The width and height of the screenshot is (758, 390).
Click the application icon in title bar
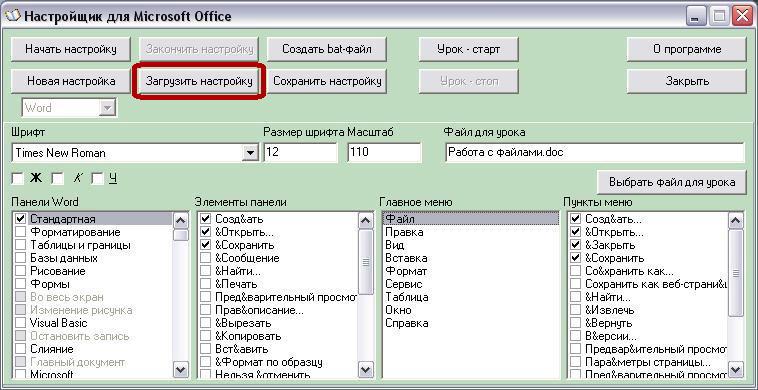tap(12, 16)
